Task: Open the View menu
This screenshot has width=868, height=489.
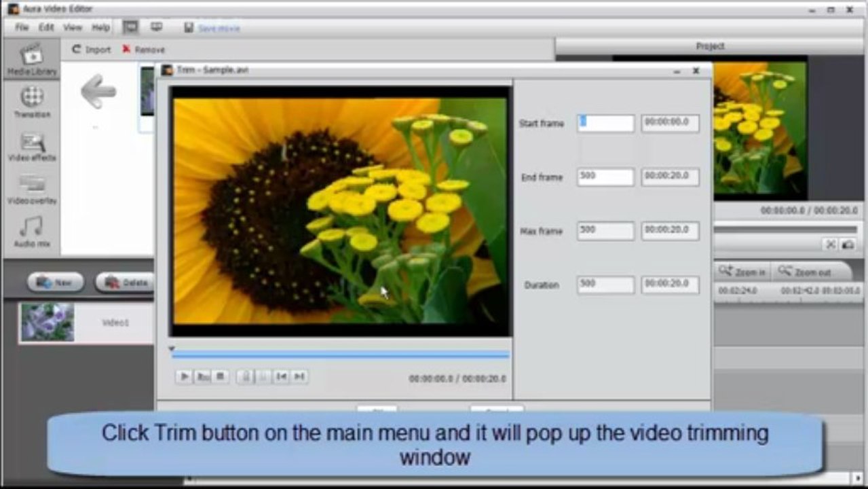Action: (x=73, y=28)
